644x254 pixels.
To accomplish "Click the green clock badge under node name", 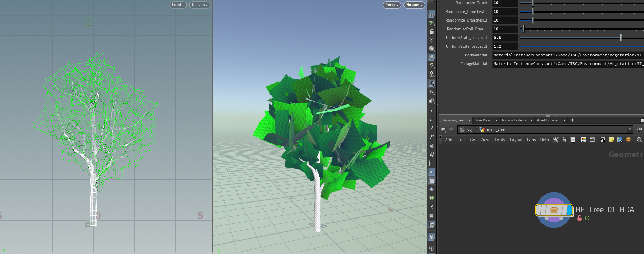I will [587, 218].
